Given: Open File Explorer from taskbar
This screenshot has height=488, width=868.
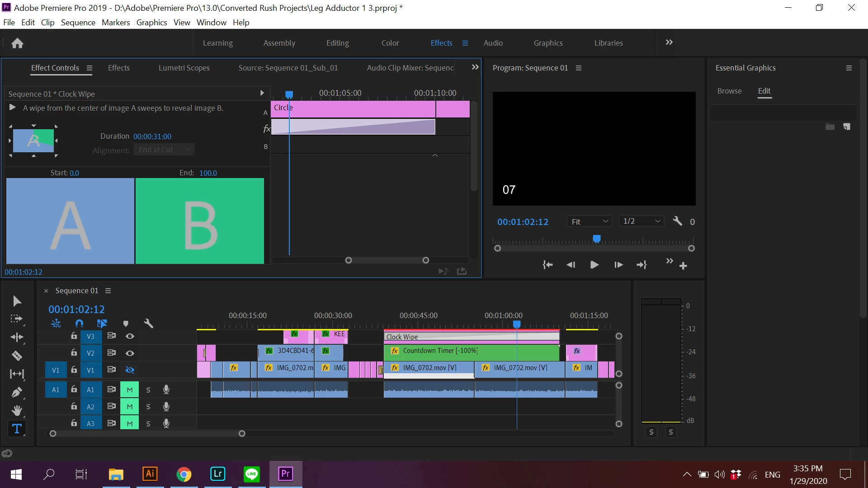Looking at the screenshot, I should (116, 474).
